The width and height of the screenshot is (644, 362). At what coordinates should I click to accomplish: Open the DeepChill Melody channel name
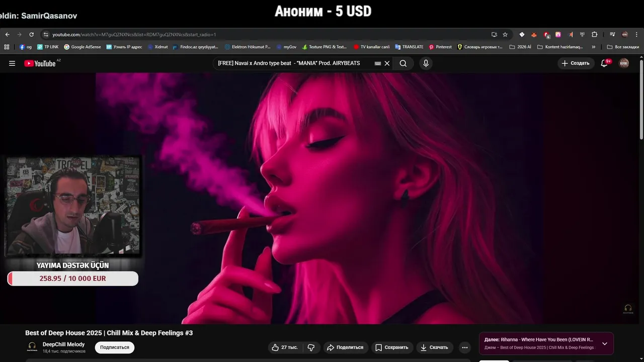(63, 344)
